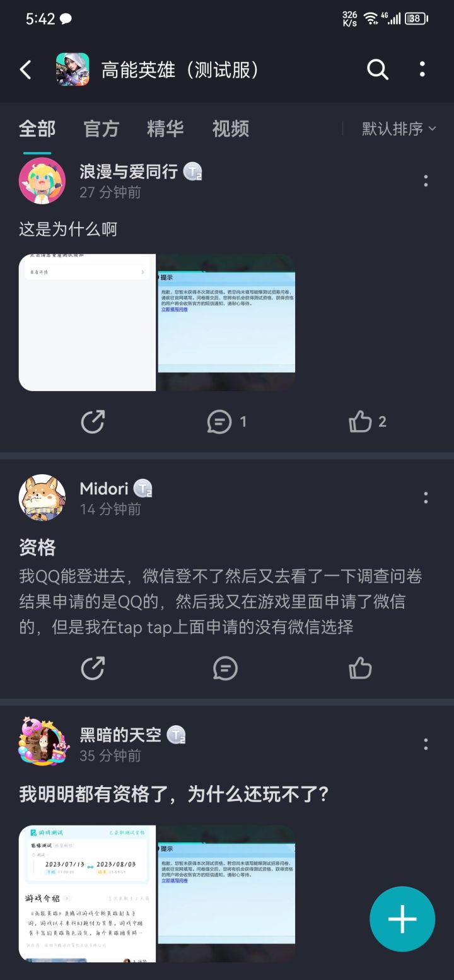Open the header three-dot overflow menu

(x=422, y=69)
